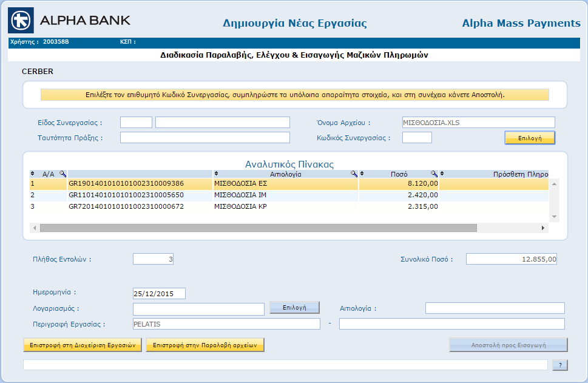This screenshot has height=383, width=588.
Task: Select row GR7201401010101002310000672
Action: click(289, 206)
